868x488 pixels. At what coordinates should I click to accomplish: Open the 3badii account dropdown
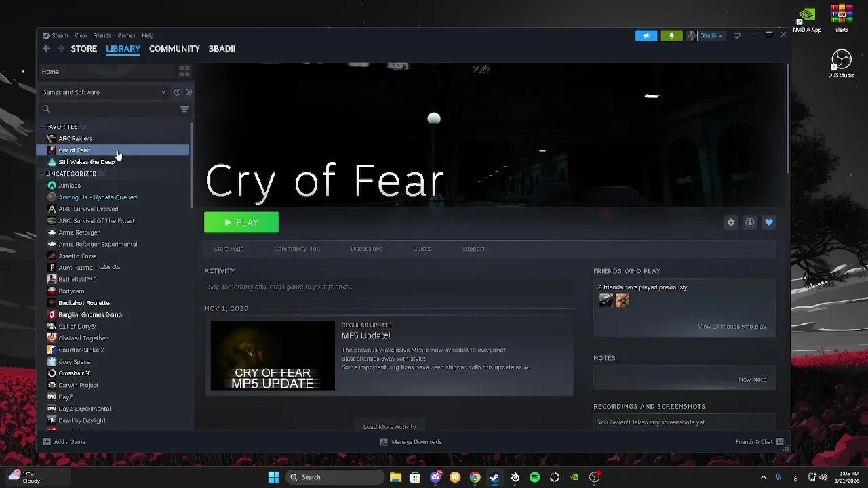click(x=711, y=35)
